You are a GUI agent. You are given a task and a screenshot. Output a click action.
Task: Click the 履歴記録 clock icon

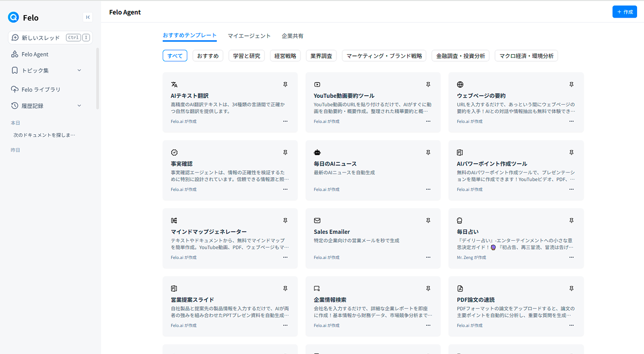15,106
